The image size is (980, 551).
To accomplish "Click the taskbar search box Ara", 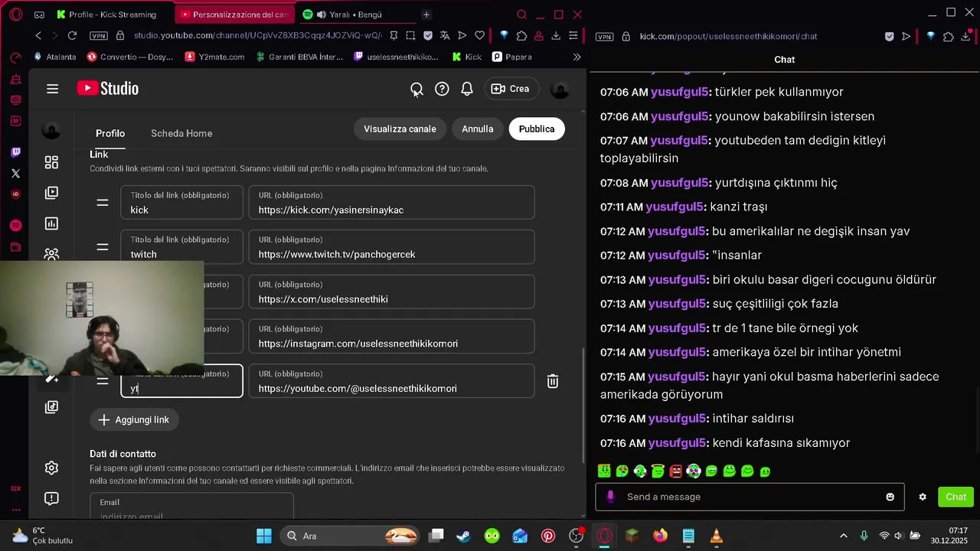I will (x=351, y=536).
